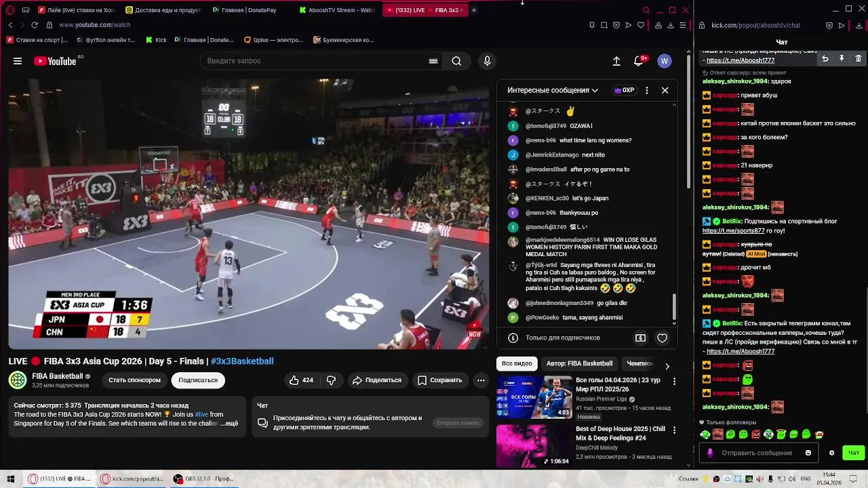Switch to the AbooshTV Stream browser tab
This screenshot has width=868, height=488.
[x=338, y=10]
